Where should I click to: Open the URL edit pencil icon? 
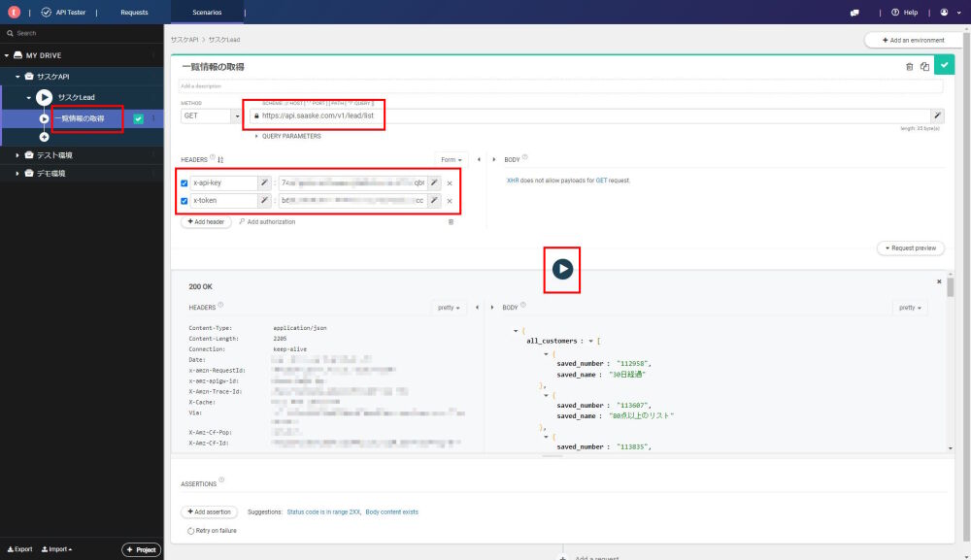(x=937, y=115)
